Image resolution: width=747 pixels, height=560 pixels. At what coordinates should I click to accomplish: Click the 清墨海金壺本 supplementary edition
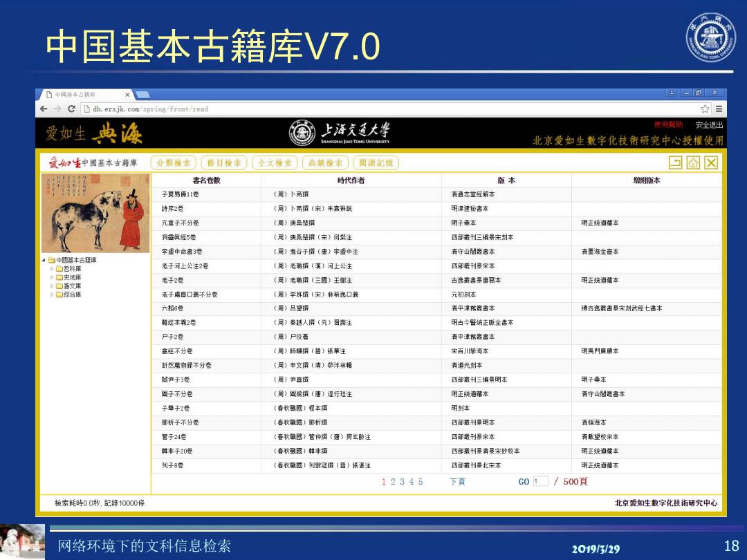(600, 252)
